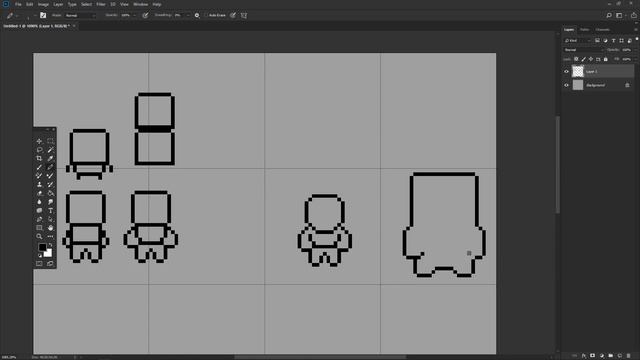640x360 pixels.
Task: Toggle type layer filter
Action: [x=613, y=40]
